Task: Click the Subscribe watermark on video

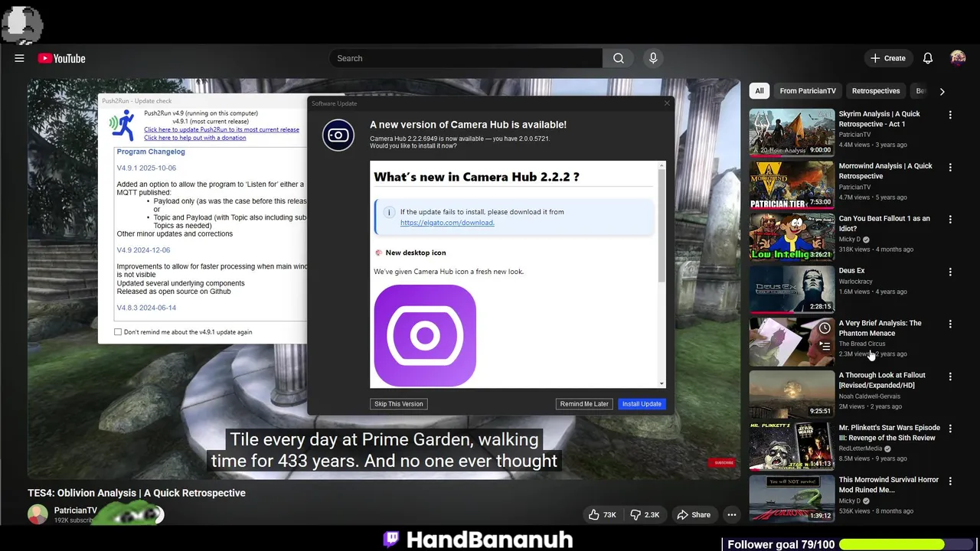Action: (724, 463)
